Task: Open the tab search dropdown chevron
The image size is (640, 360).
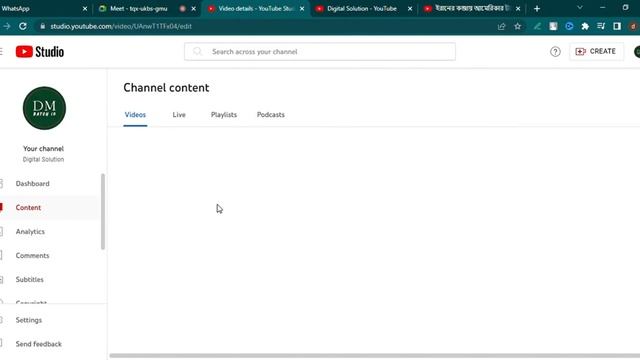Action: (580, 8)
